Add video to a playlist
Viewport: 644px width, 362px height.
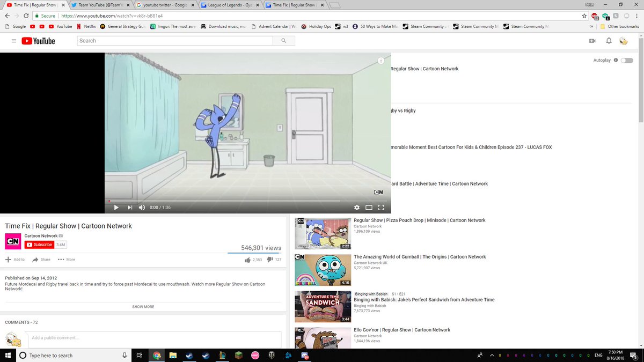tap(15, 260)
